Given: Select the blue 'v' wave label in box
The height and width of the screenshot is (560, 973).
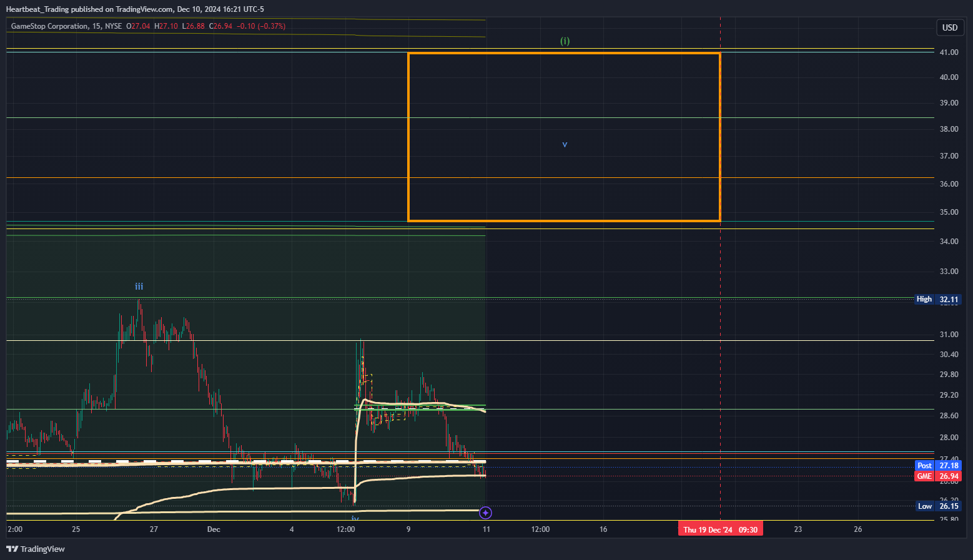Looking at the screenshot, I should point(565,144).
